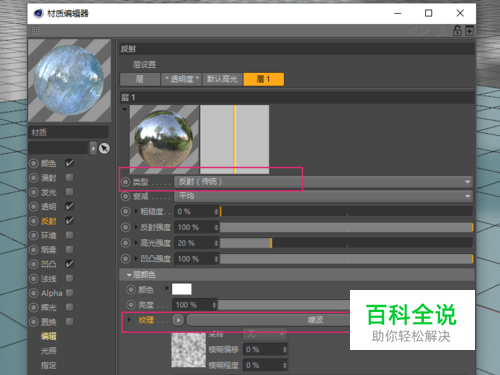
Task: Click the 高光强度 slider bar
Action: click(x=346, y=243)
